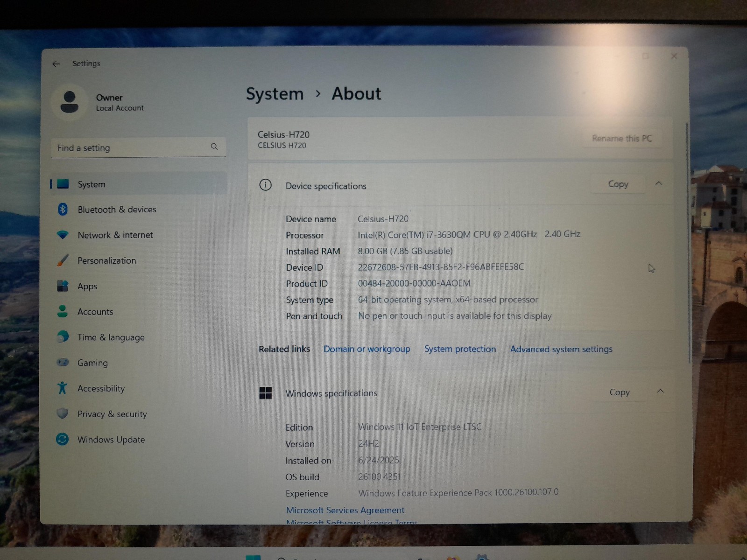The width and height of the screenshot is (747, 560).
Task: Click the System type 64-bit value
Action: pos(448,300)
